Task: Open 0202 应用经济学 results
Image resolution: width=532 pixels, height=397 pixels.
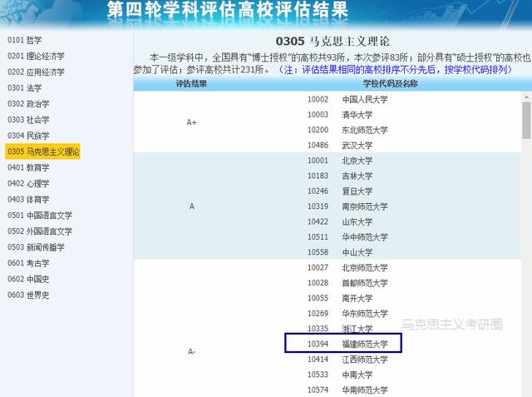Action: (36, 72)
